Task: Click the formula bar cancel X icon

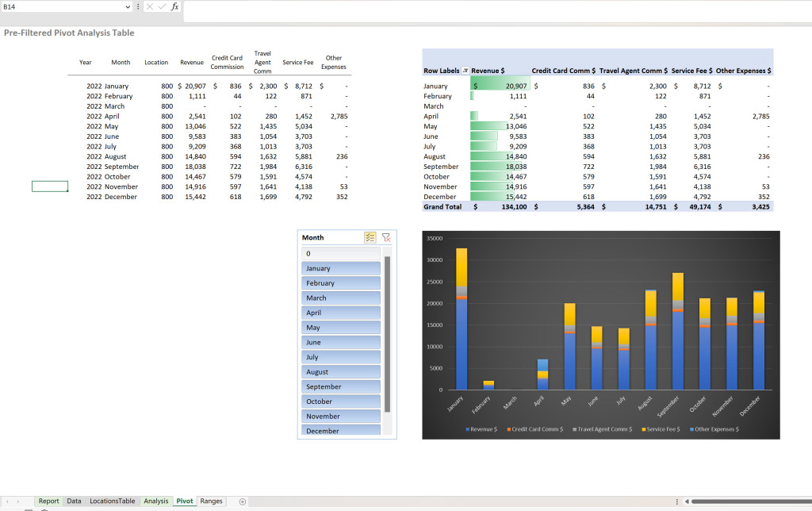Action: click(150, 6)
